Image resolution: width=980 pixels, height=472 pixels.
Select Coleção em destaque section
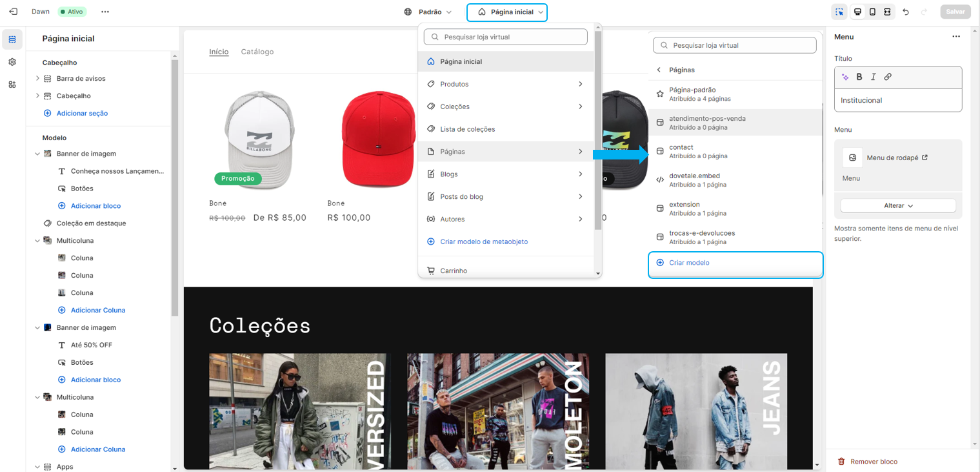(x=90, y=223)
